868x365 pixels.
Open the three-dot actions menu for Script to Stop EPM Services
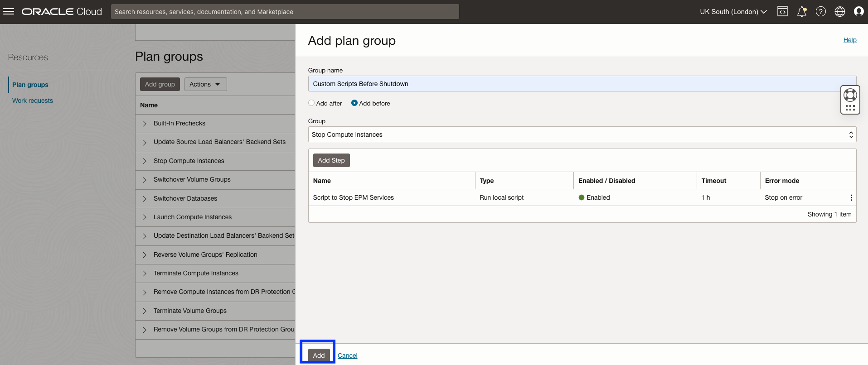pos(851,197)
